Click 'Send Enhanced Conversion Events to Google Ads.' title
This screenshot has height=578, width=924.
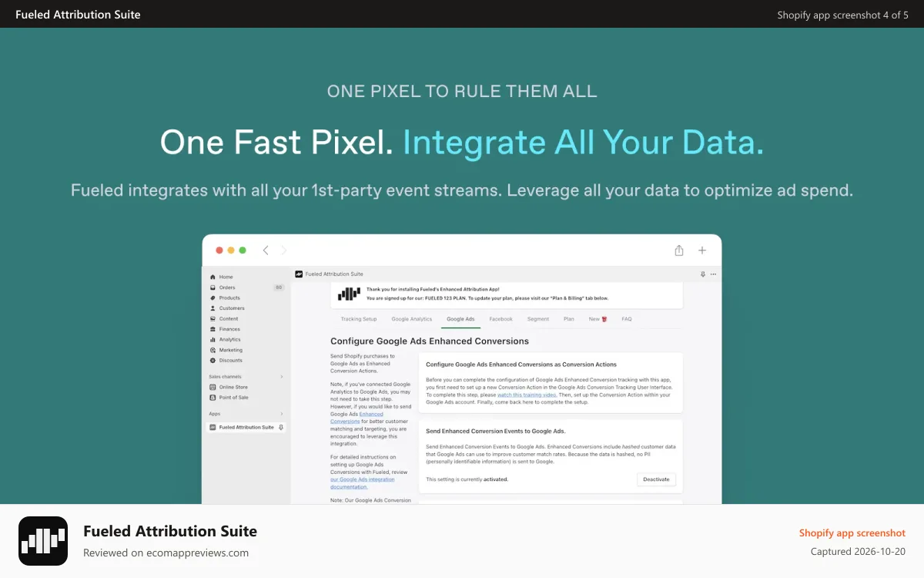point(496,432)
